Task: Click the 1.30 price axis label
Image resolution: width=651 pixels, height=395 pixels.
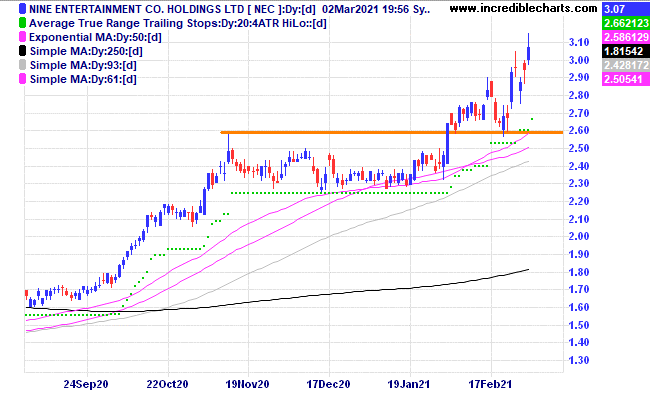Action: coord(579,360)
